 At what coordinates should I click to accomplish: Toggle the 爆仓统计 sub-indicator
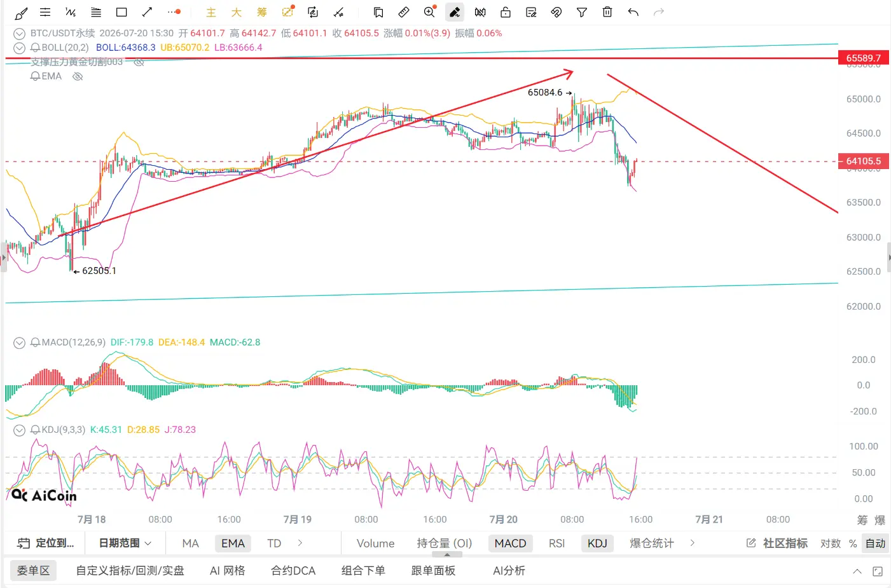652,544
